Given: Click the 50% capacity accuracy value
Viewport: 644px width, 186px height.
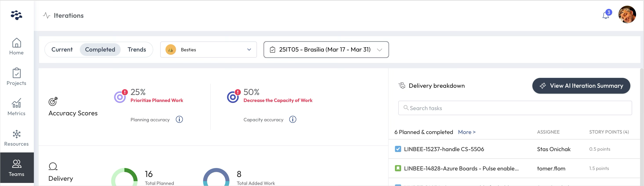Looking at the screenshot, I should tap(251, 92).
